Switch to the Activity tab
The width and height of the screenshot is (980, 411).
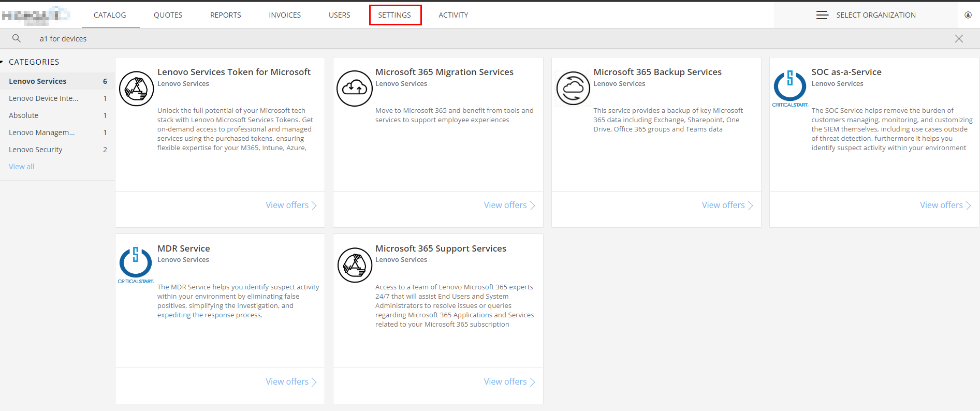tap(454, 15)
